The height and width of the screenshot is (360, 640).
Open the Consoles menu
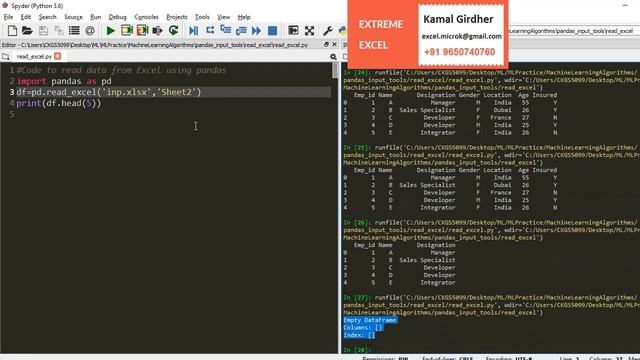[146, 17]
